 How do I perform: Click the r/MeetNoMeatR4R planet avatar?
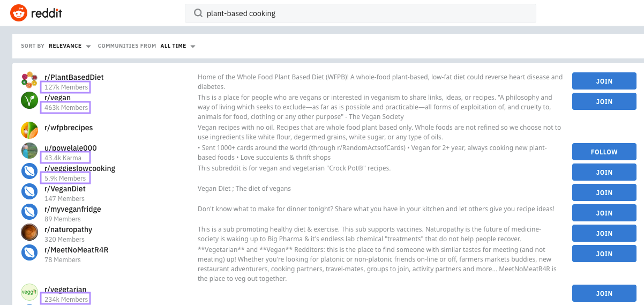pyautogui.click(x=29, y=252)
